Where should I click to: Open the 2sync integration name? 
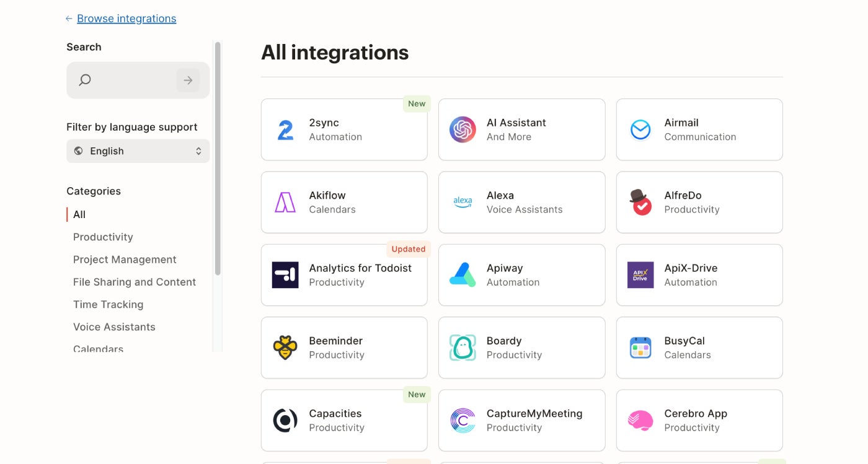point(324,123)
